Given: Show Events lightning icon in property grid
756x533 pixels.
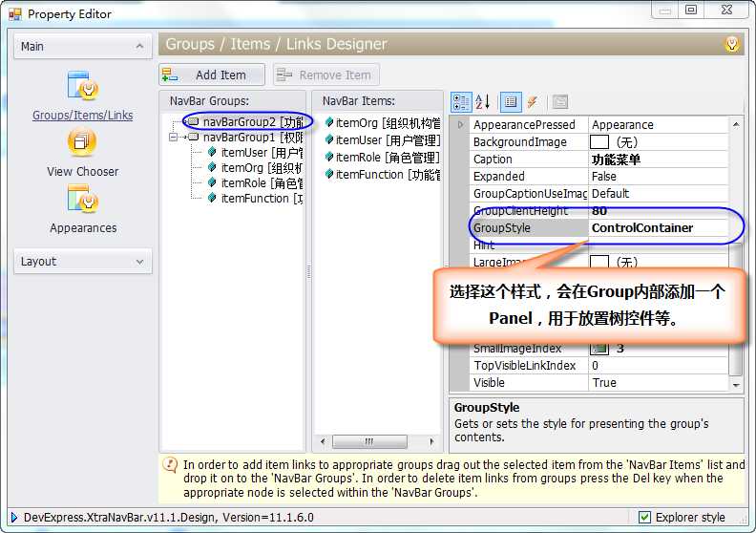Looking at the screenshot, I should click(x=533, y=102).
